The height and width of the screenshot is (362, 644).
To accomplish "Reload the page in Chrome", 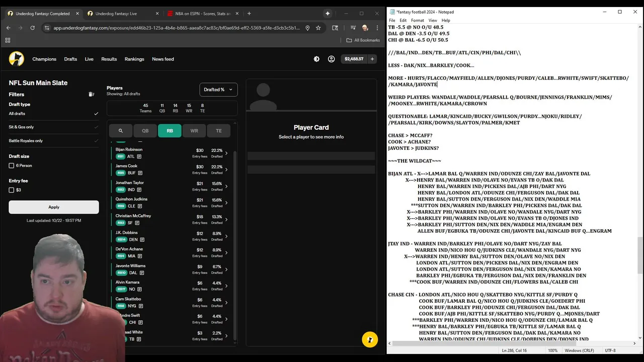I will [x=33, y=28].
